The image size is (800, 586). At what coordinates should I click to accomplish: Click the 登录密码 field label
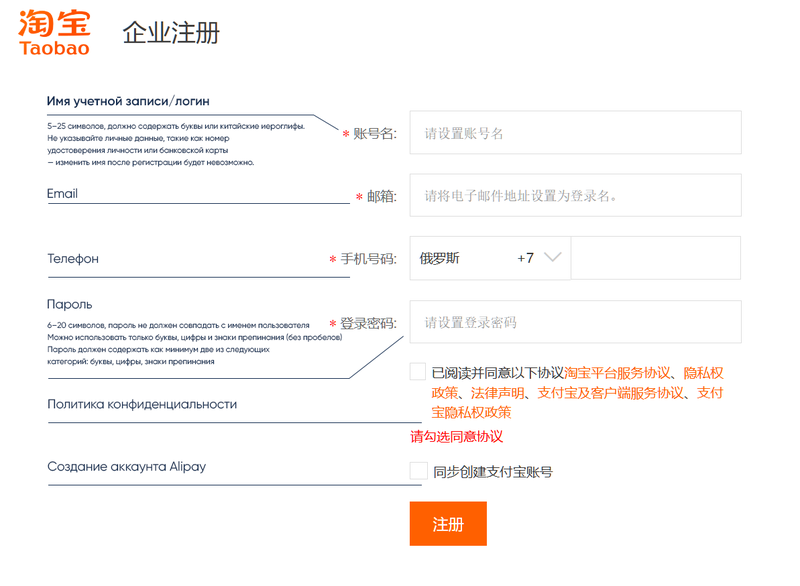368,323
